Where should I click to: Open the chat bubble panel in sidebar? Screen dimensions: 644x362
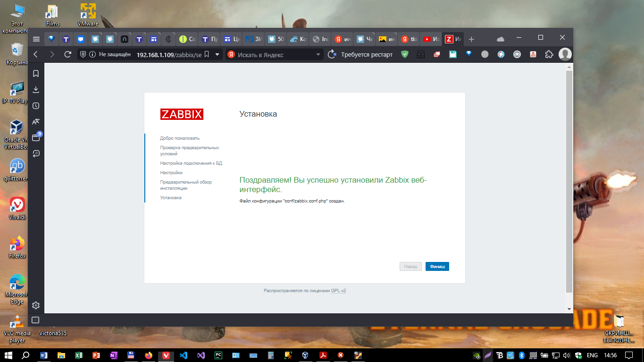point(36,154)
